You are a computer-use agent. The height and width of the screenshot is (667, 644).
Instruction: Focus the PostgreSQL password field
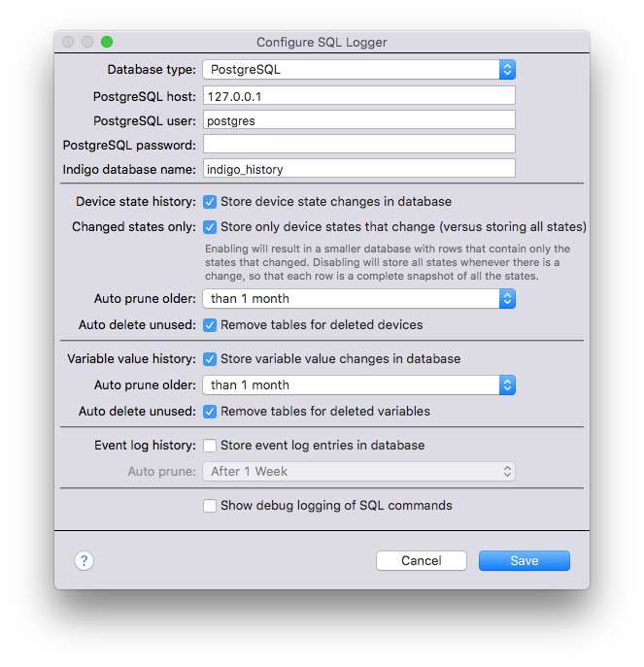click(358, 145)
